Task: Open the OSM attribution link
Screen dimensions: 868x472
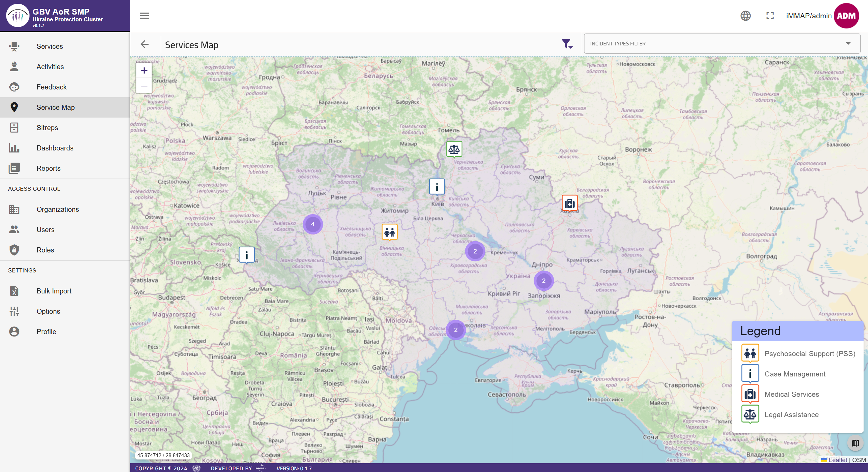Action: click(859, 460)
